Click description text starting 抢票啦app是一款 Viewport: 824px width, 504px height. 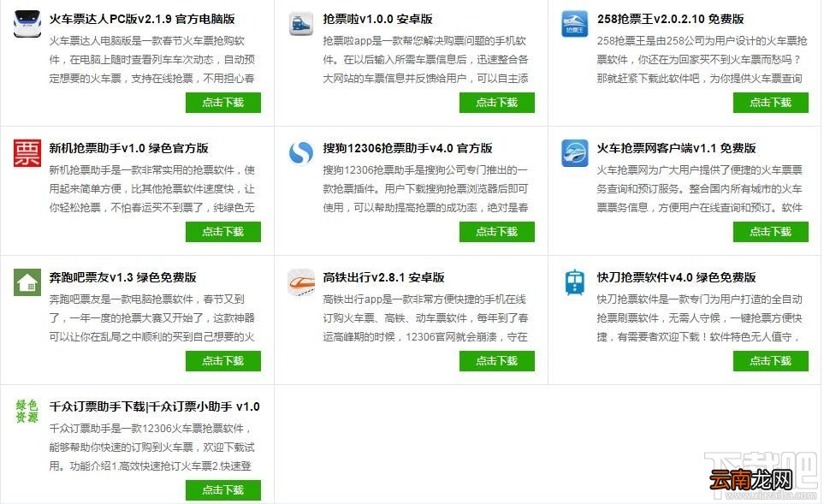tap(425, 59)
